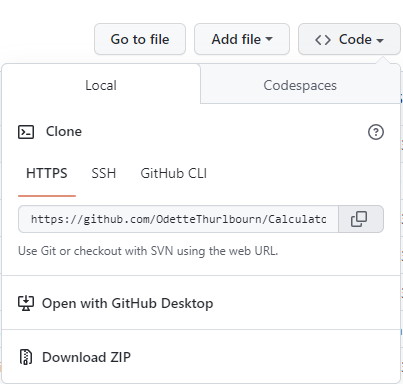Click the GitHub Desktop download icon

(26, 303)
